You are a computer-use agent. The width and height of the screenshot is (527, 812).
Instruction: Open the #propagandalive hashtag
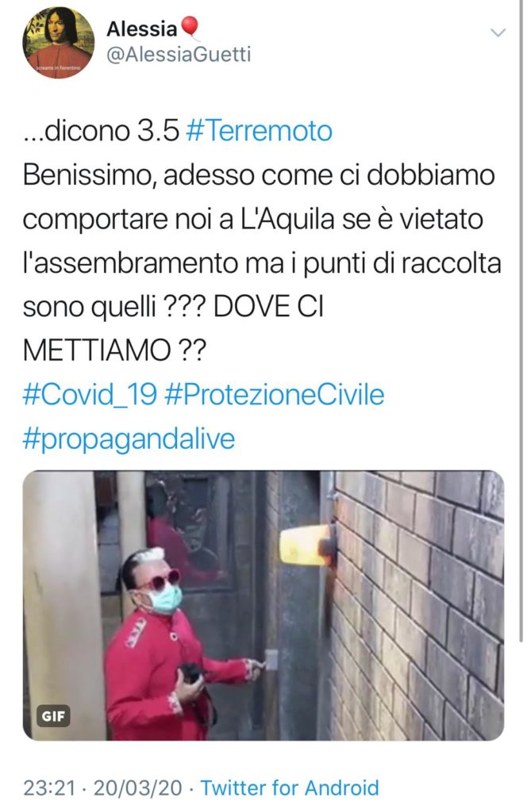tap(129, 439)
